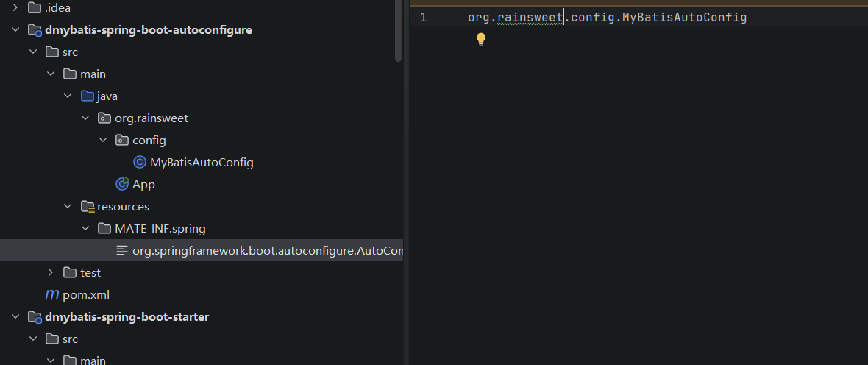Expand the test folder

pos(50,272)
